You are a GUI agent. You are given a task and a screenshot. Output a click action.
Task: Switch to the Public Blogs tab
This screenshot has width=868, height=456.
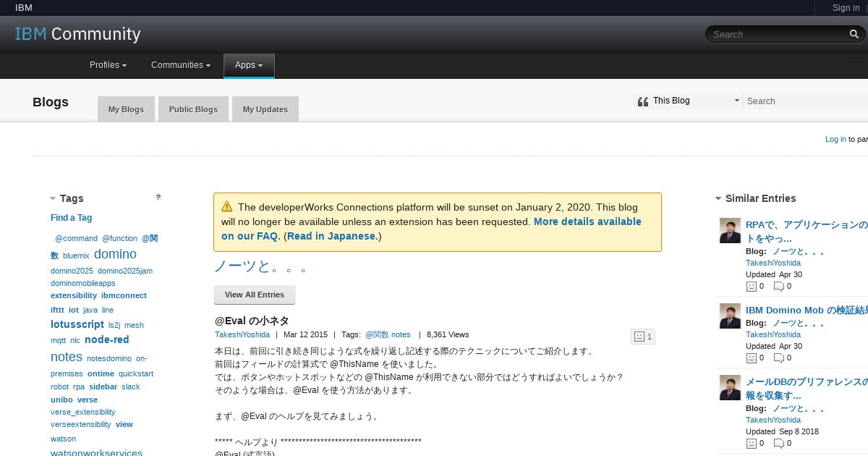tap(193, 109)
